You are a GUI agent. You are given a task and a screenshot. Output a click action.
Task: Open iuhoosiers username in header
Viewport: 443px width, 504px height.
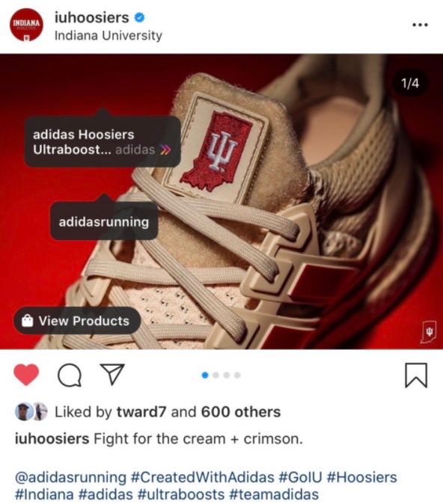click(92, 17)
